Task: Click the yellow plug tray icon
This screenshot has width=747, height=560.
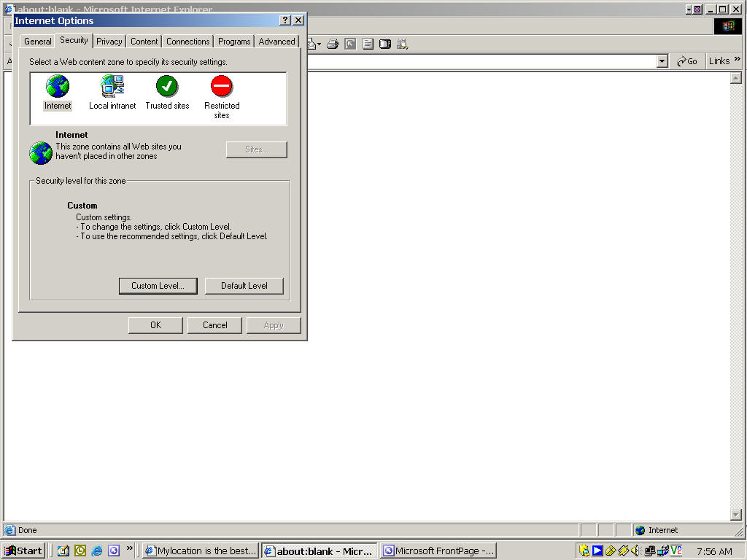Action: click(623, 551)
